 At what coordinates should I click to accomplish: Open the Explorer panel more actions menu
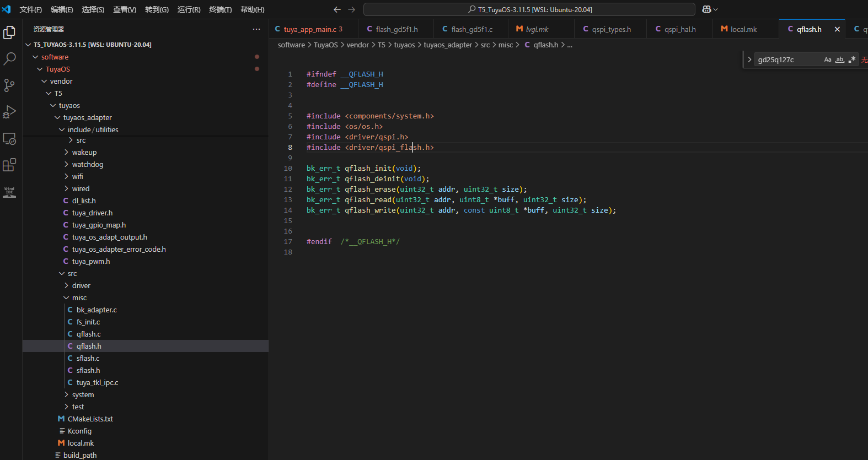coord(256,29)
